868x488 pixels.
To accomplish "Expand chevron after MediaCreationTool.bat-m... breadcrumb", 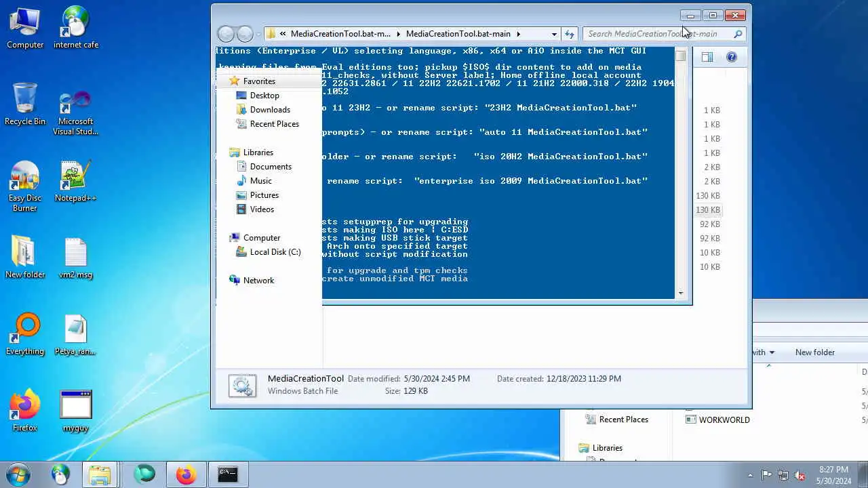I will point(399,34).
